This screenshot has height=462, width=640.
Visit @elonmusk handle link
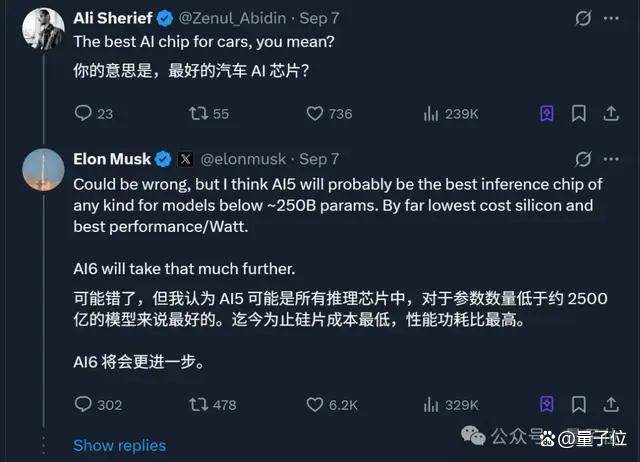[x=243, y=159]
